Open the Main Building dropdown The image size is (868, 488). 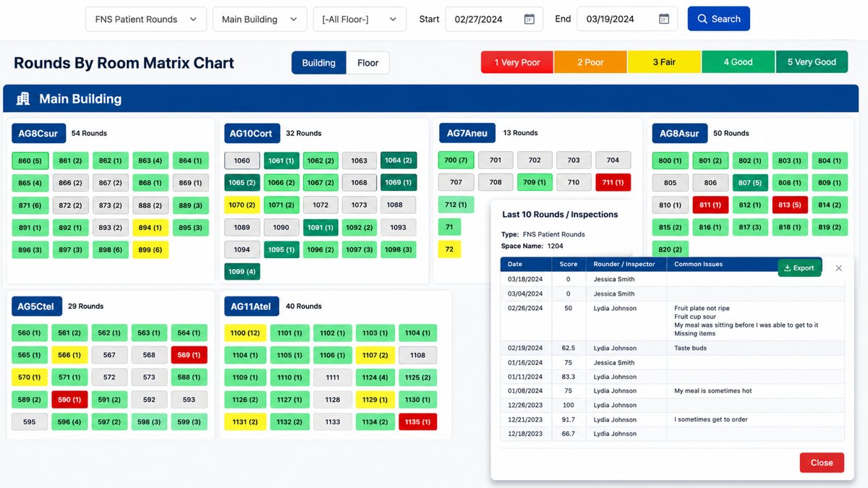pos(259,19)
